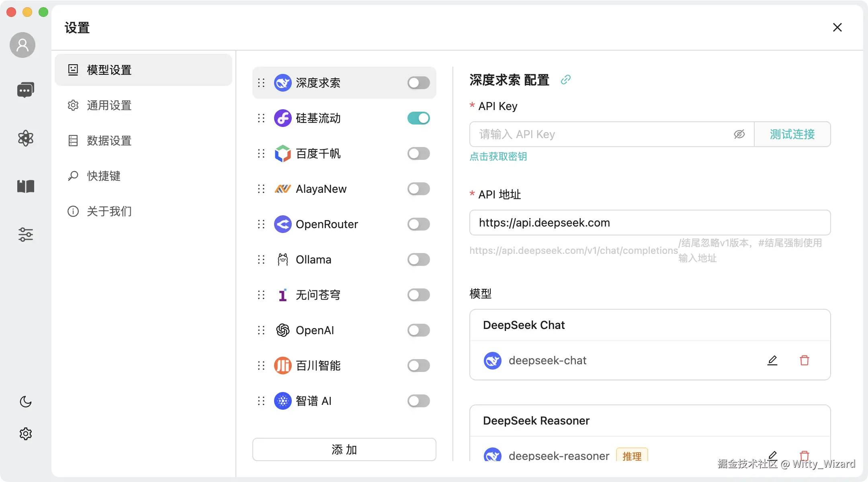Open the knowledge base section

coord(25,186)
